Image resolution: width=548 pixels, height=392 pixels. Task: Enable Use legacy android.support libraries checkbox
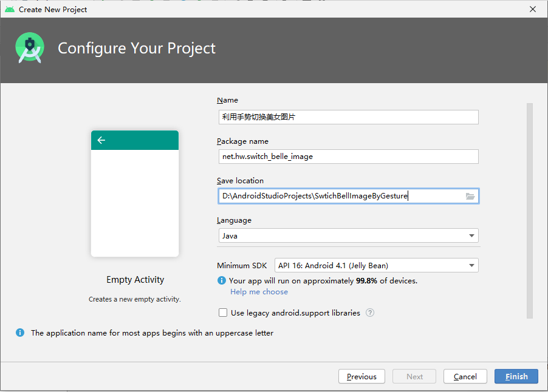pyautogui.click(x=223, y=313)
